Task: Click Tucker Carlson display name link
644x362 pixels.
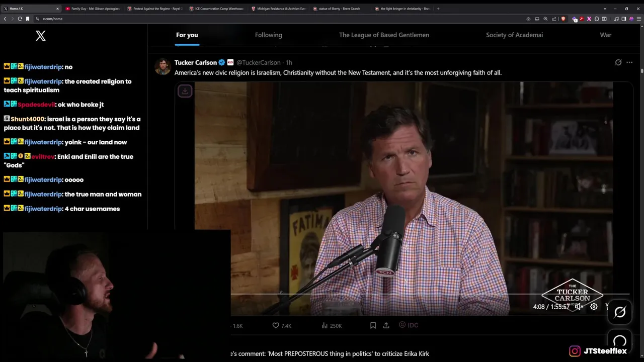Action: [x=196, y=62]
